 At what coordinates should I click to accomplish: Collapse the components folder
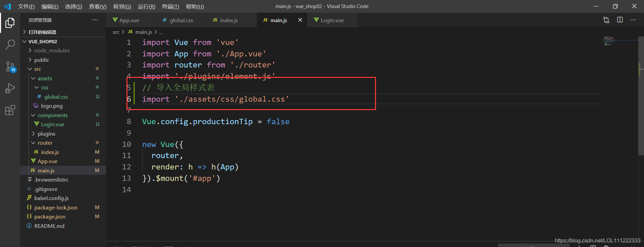[x=63, y=115]
